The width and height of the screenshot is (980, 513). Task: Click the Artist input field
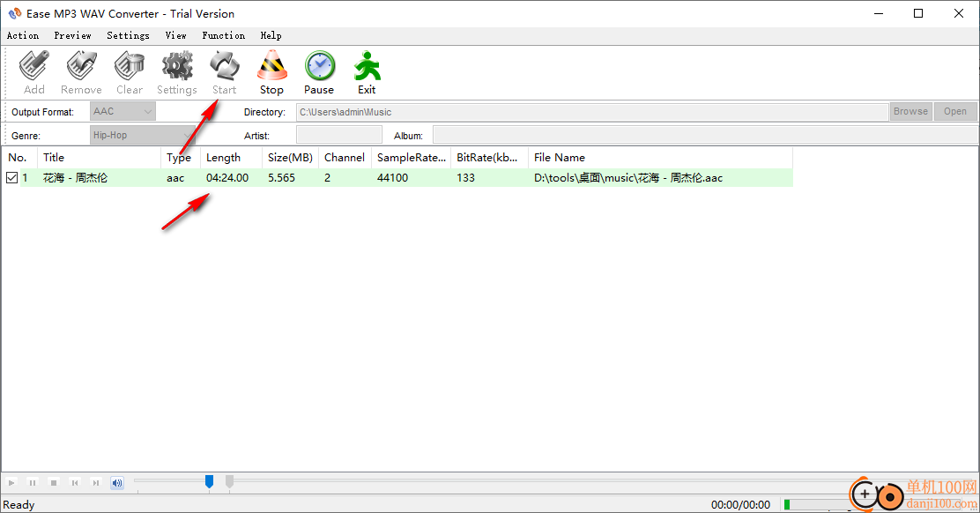coord(339,135)
